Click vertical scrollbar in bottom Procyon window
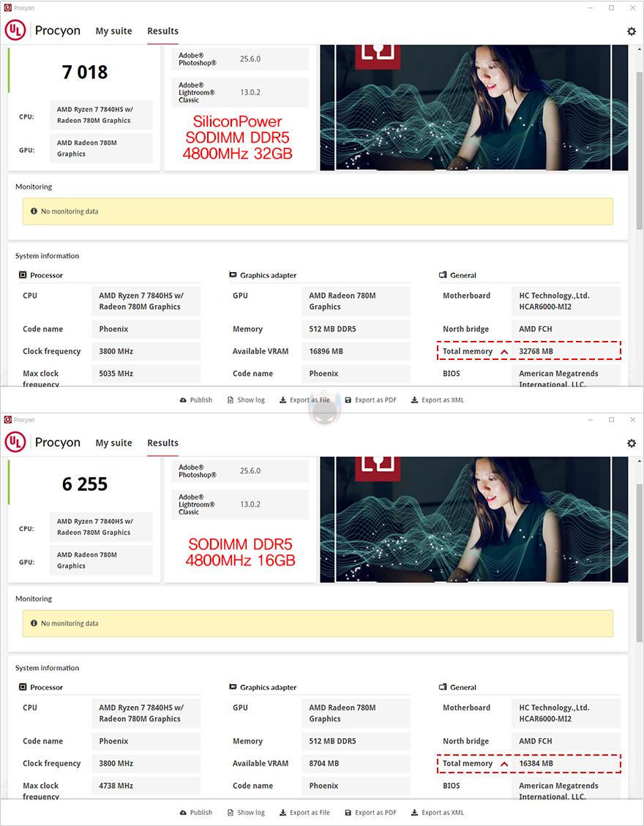Viewport: 644px width, 826px height. point(640,563)
